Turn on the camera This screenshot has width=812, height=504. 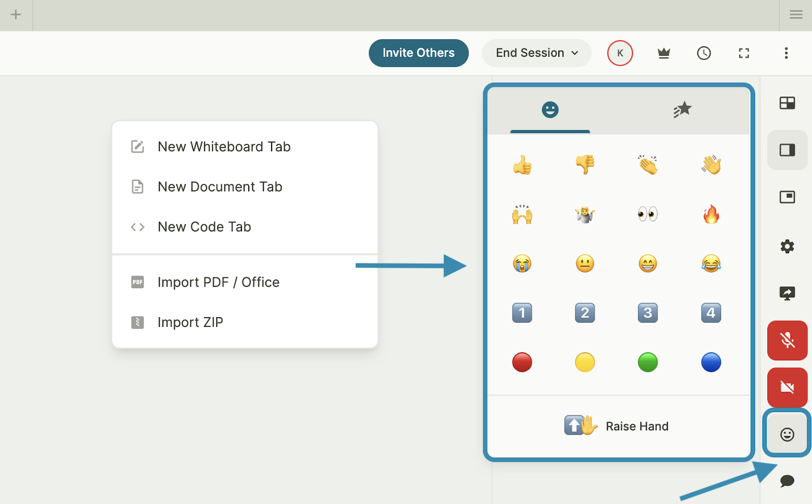click(x=787, y=387)
